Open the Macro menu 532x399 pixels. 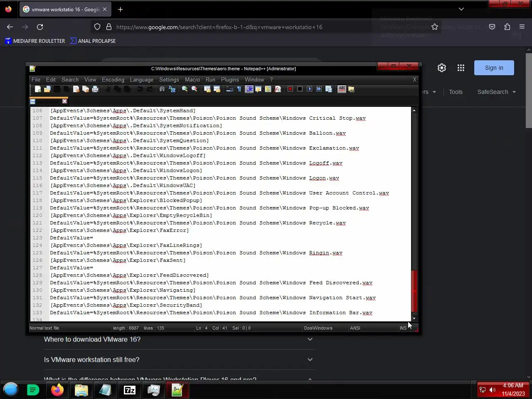192,79
